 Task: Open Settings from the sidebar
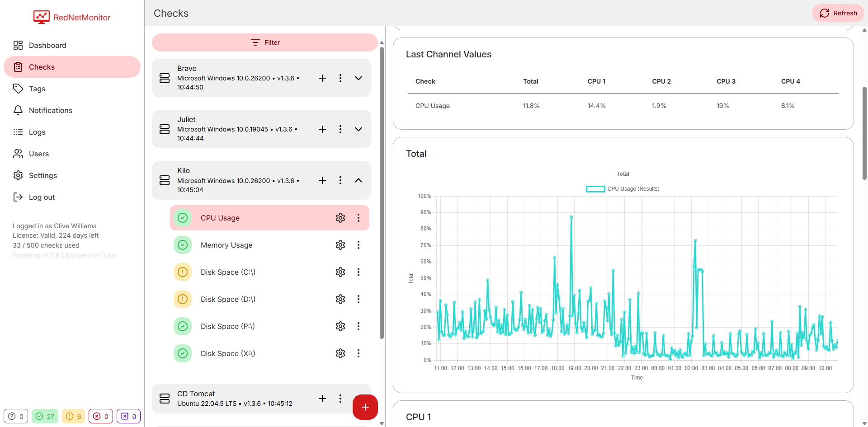(72, 175)
